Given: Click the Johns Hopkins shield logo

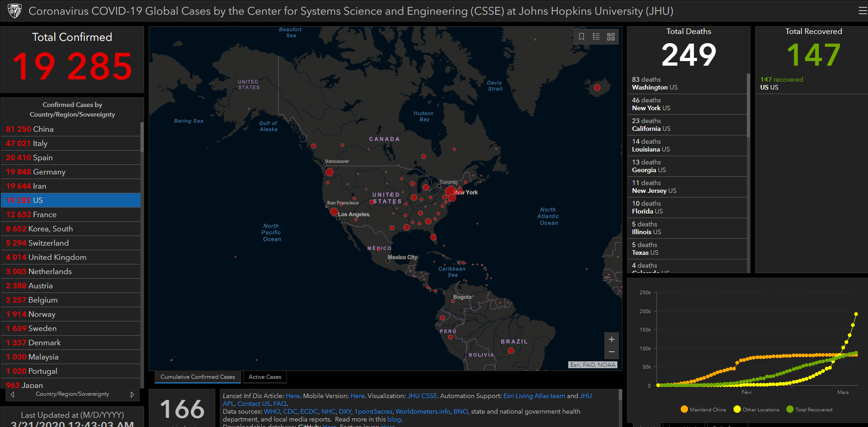Looking at the screenshot, I should click(14, 10).
